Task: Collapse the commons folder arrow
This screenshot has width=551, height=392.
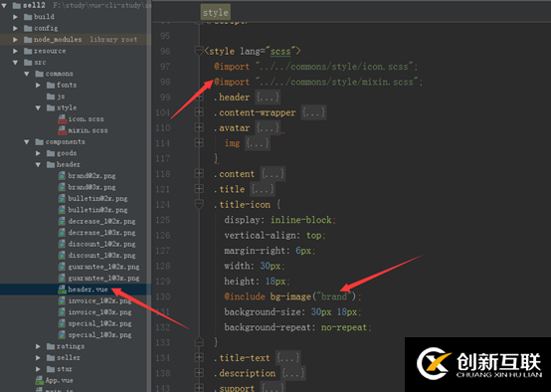Action: [x=26, y=74]
